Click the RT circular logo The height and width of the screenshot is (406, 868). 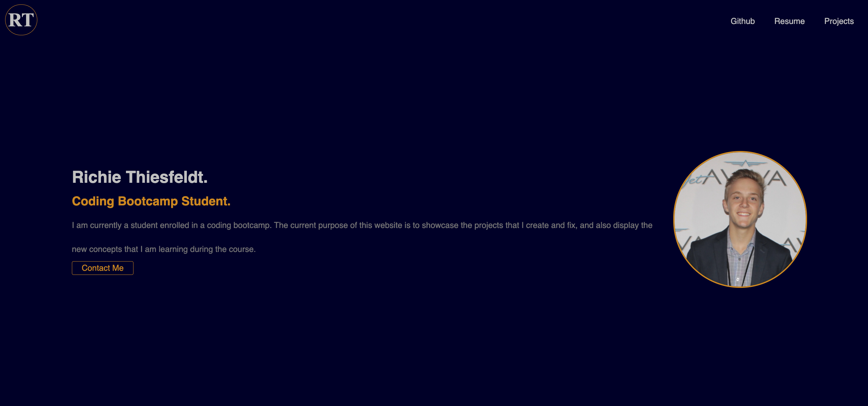[21, 20]
